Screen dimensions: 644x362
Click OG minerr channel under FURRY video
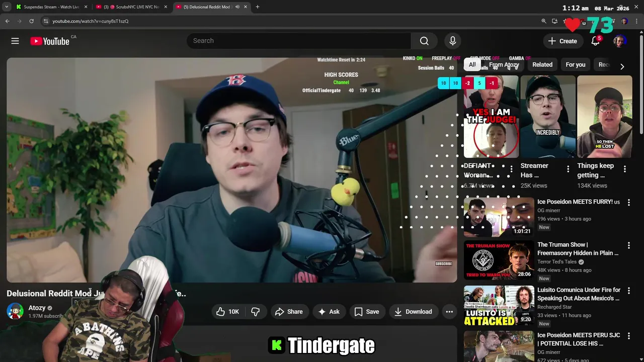click(549, 211)
